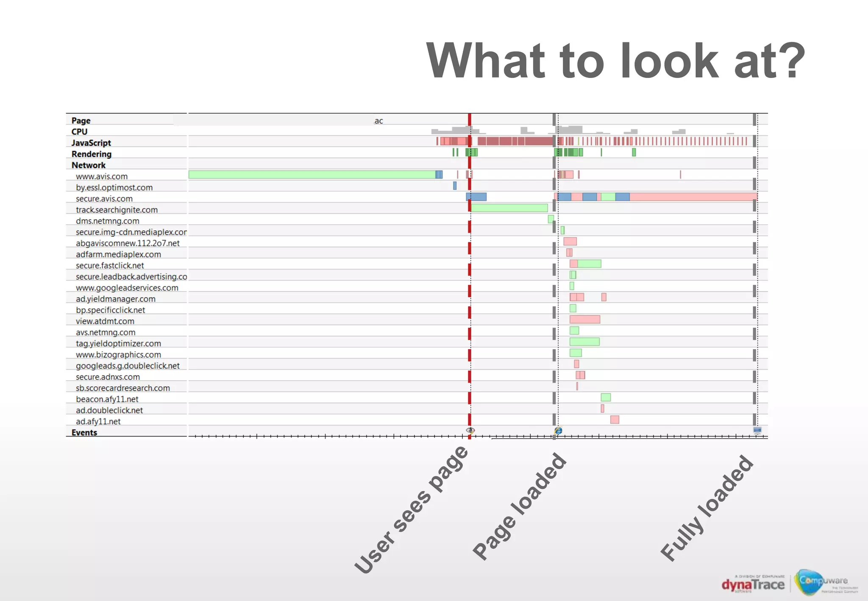
Task: Click green track.searchignite.com network bar
Action: click(509, 208)
